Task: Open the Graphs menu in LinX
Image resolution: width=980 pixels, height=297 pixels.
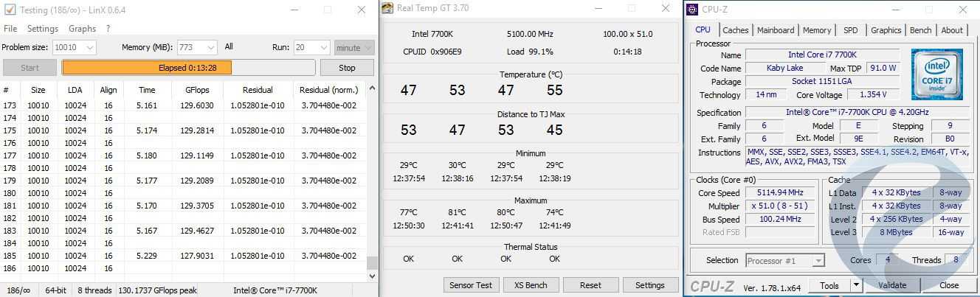Action: (82, 29)
